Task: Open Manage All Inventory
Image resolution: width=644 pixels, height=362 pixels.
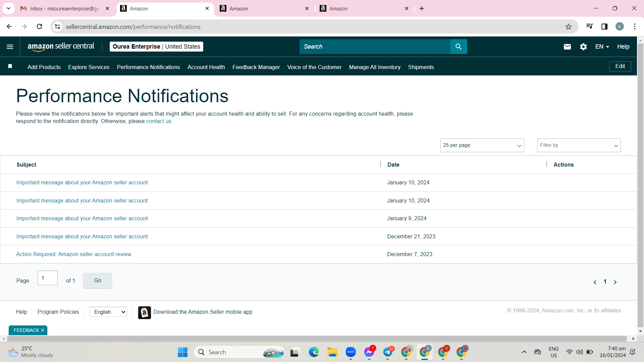Action: pos(375,67)
